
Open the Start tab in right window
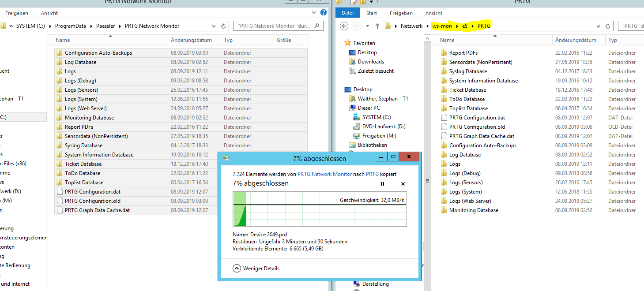(x=372, y=13)
